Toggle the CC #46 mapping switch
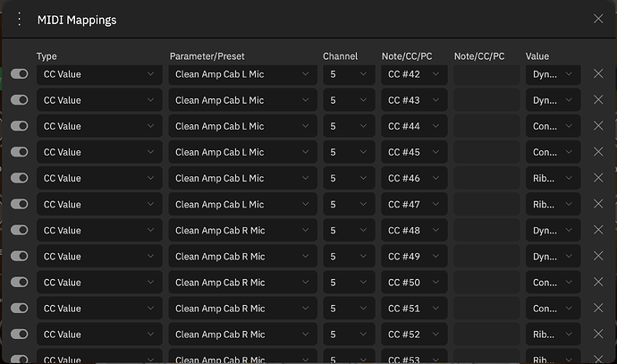This screenshot has height=364, width=617. [x=20, y=178]
